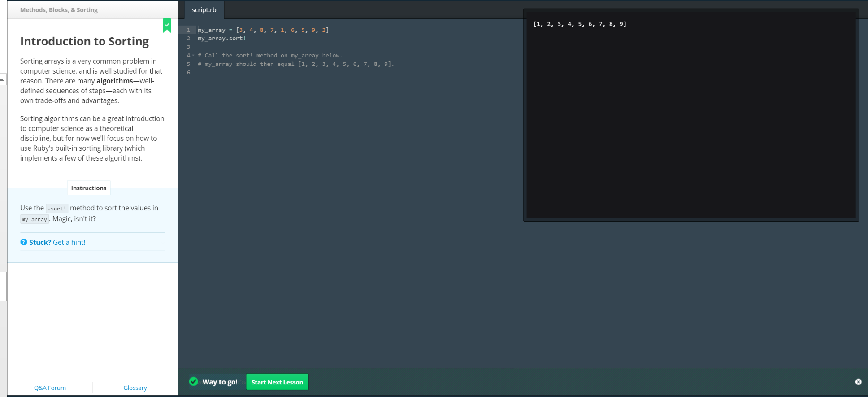The image size is (868, 397).
Task: Collapse the comment fold arrow on line 4
Action: (x=193, y=56)
